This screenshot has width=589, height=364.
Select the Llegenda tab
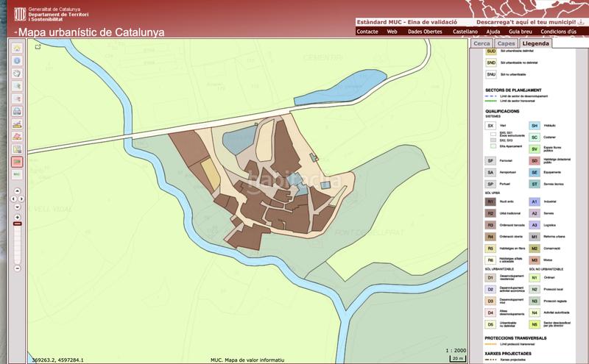click(535, 44)
